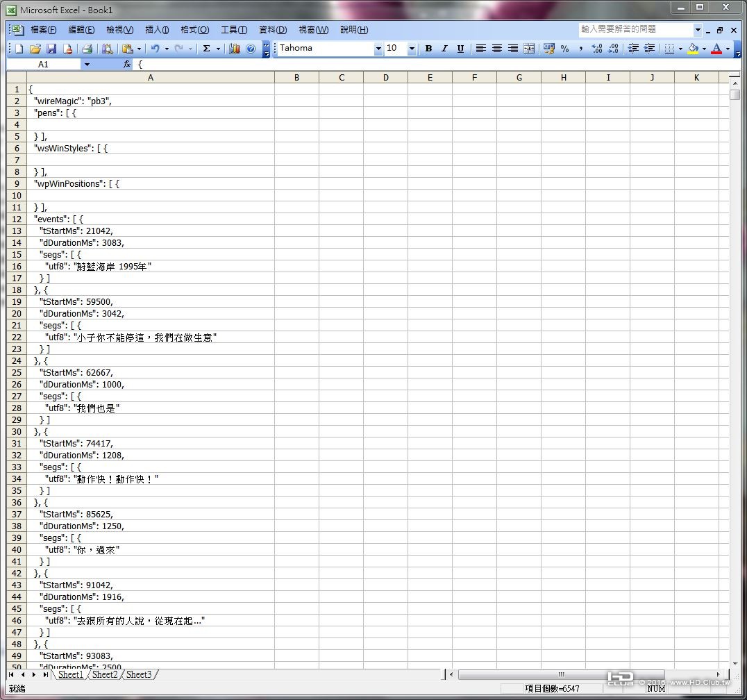Image resolution: width=747 pixels, height=700 pixels.
Task: Launch the Chart Wizard
Action: (235, 49)
